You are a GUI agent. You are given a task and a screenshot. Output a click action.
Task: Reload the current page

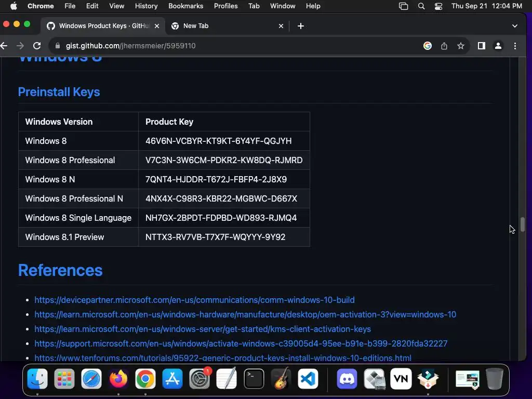tap(37, 46)
